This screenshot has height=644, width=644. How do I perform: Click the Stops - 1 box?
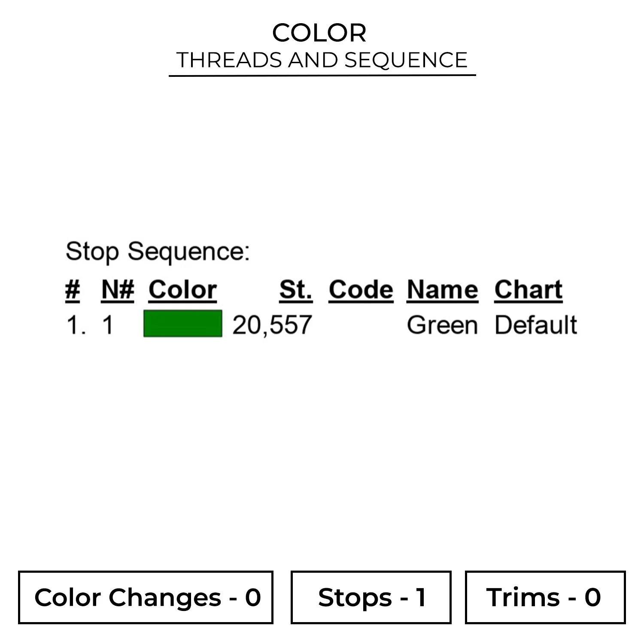(x=371, y=597)
